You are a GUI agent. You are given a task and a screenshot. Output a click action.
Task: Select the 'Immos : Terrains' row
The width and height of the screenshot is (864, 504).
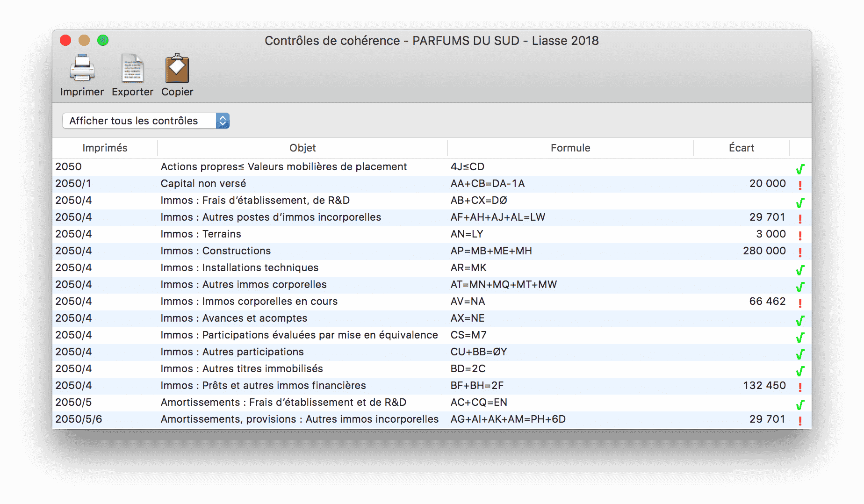(432, 234)
